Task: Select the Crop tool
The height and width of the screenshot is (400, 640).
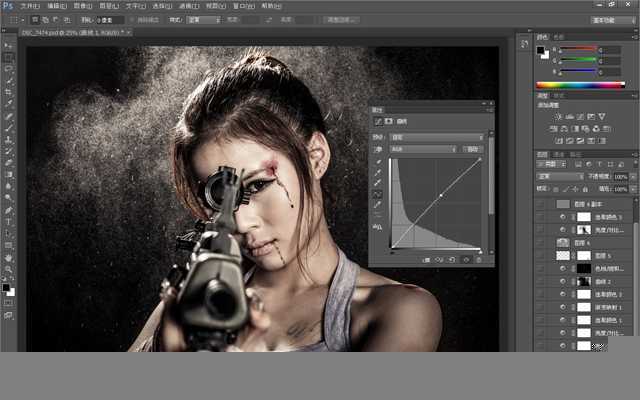Action: tap(8, 92)
